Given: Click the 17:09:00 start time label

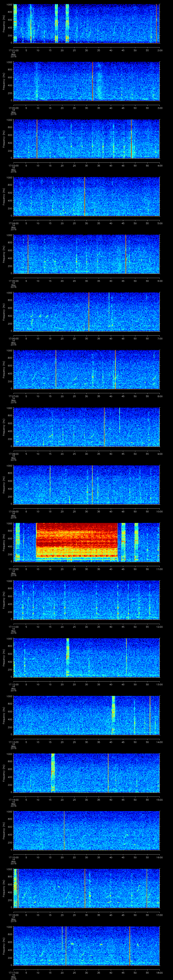Looking at the screenshot, I should coord(13,511).
